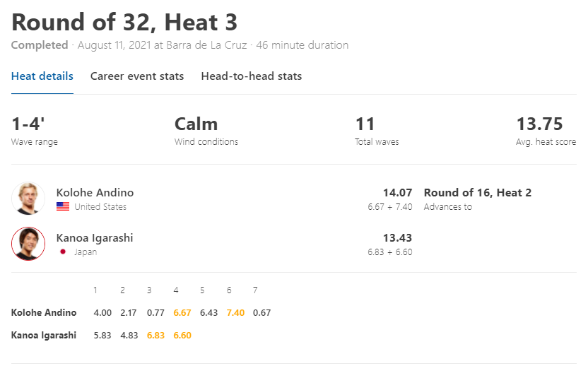
Task: Select Kanoa Igarashi's 6.83 wave score
Action: point(155,335)
